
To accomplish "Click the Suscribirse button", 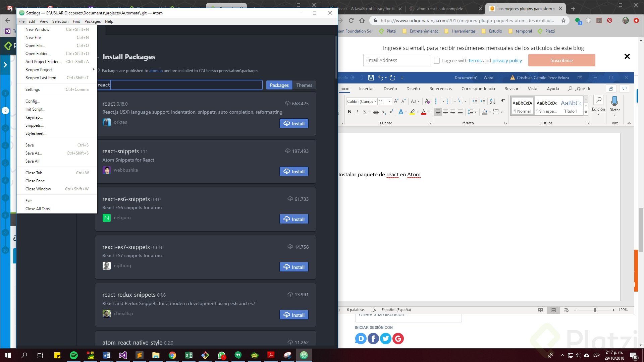I will pyautogui.click(x=561, y=60).
